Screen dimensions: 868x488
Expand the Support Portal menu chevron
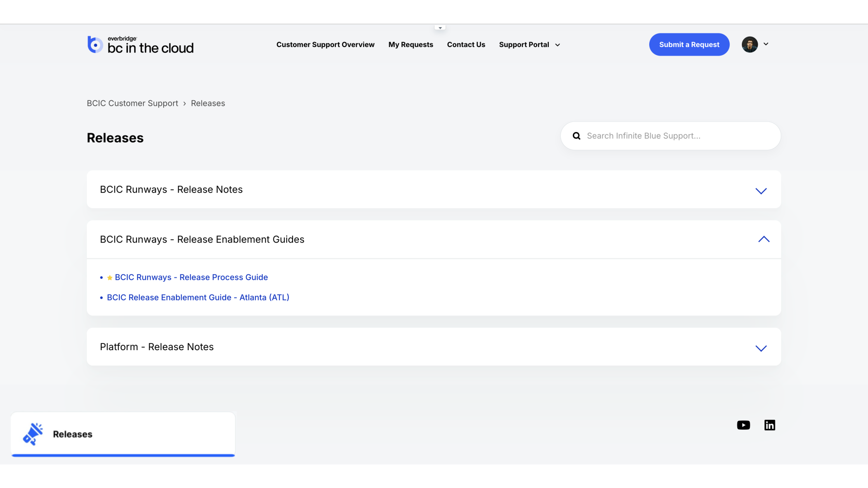point(557,45)
